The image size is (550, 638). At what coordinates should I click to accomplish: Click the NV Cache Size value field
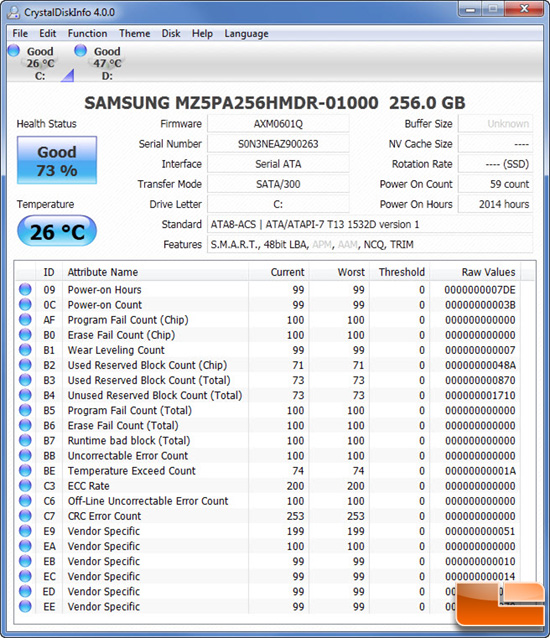pyautogui.click(x=495, y=144)
